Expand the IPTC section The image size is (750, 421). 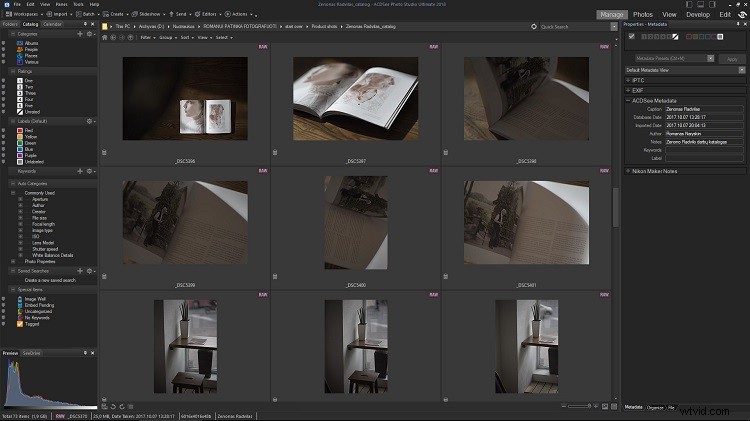point(628,80)
